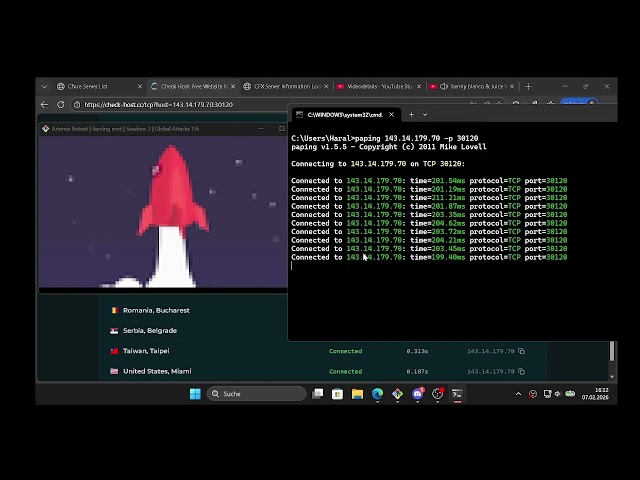Open Microsoft Store from the taskbar
This screenshot has height=480, width=640.
338,394
